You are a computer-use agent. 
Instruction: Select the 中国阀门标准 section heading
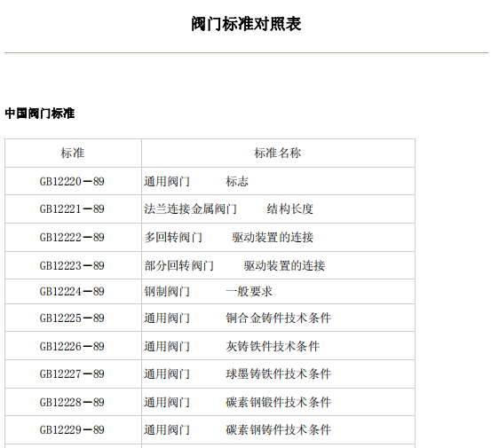40,114
